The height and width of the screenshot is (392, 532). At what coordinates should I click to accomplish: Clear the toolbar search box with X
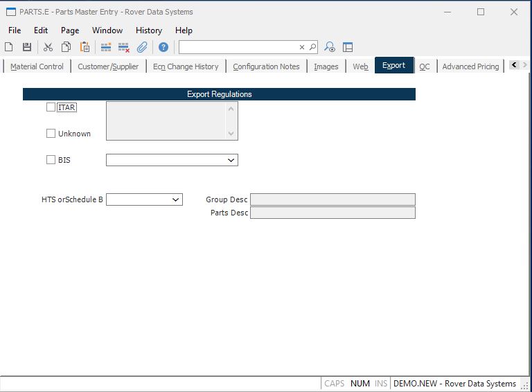click(302, 47)
